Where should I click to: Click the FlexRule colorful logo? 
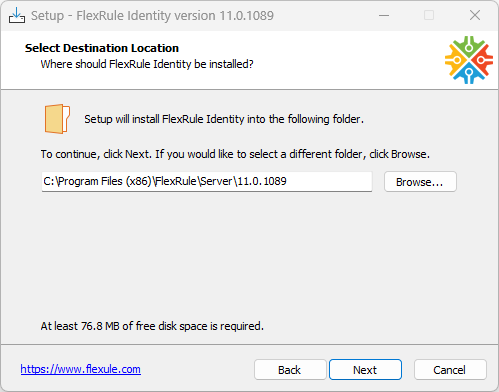(469, 60)
